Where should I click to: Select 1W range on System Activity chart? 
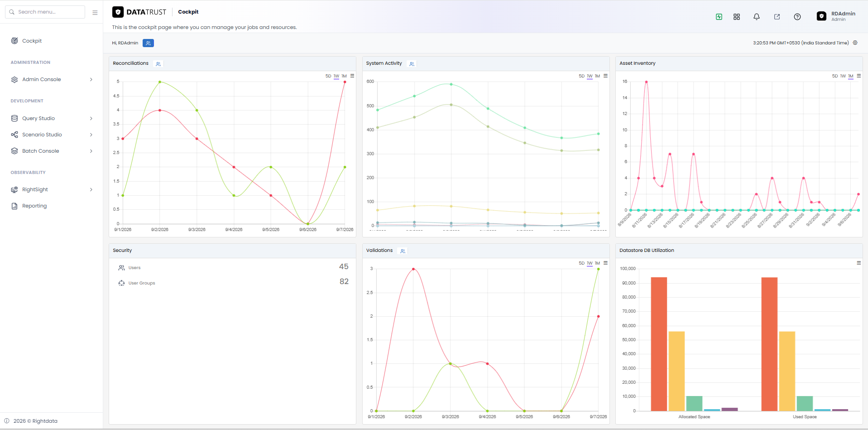click(x=590, y=76)
